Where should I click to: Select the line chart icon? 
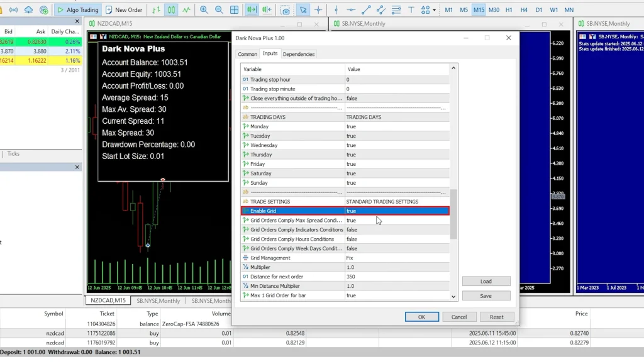187,10
